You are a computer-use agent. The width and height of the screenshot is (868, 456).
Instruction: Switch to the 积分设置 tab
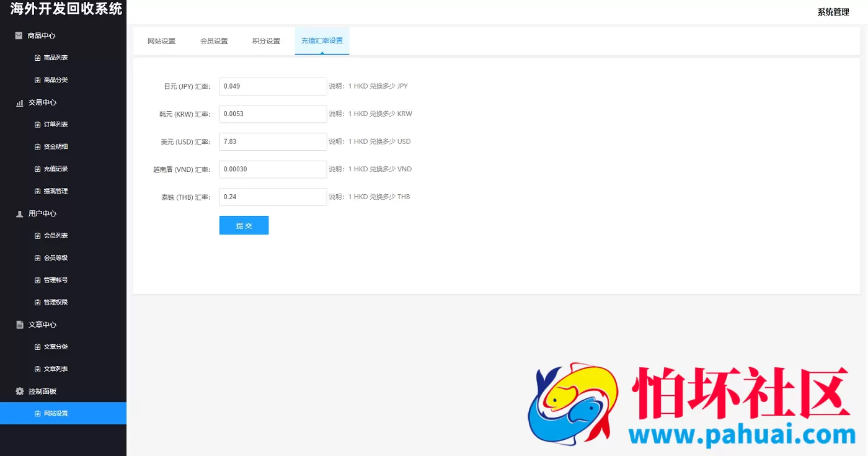point(266,41)
